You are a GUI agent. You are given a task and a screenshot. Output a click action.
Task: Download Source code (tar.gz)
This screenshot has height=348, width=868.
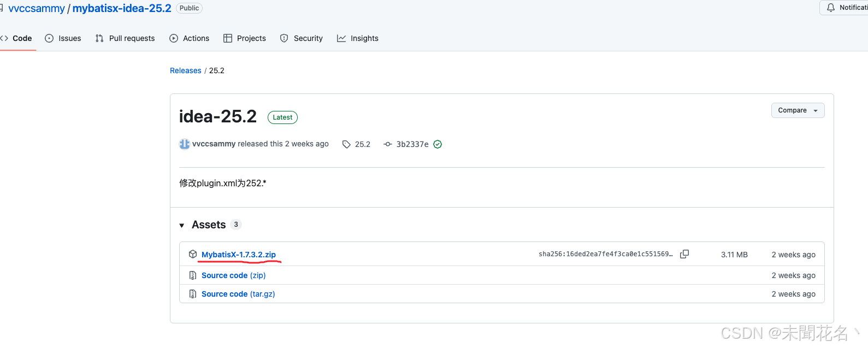point(238,294)
